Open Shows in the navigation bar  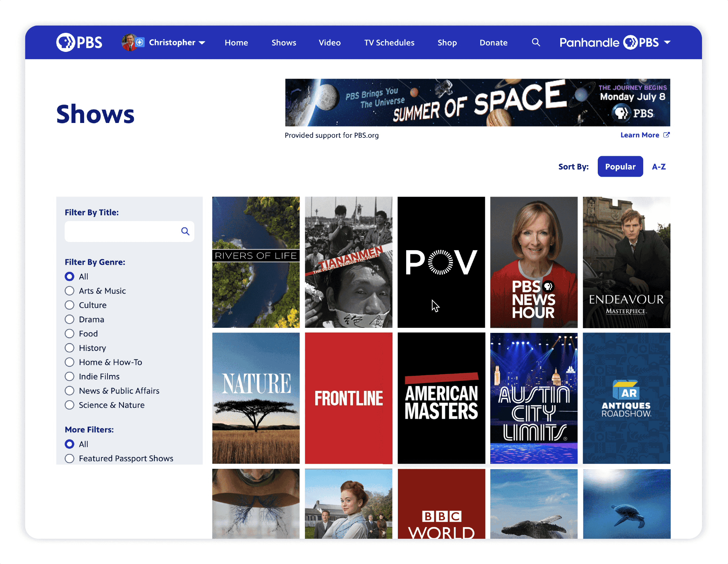click(284, 43)
